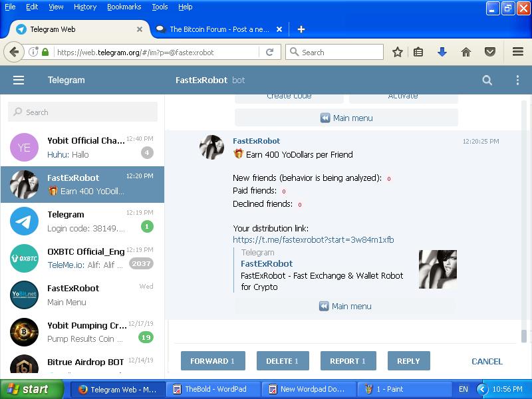Open the History menu
This screenshot has width=532, height=399.
(85, 7)
